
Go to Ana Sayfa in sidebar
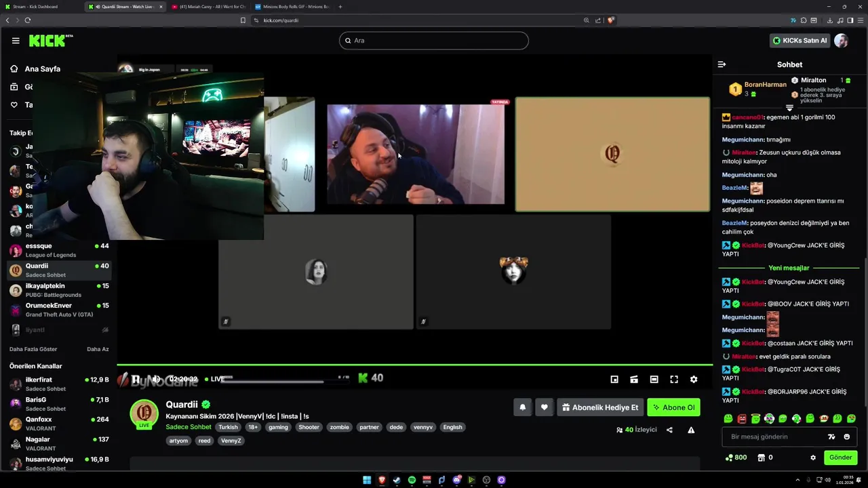[x=35, y=68]
